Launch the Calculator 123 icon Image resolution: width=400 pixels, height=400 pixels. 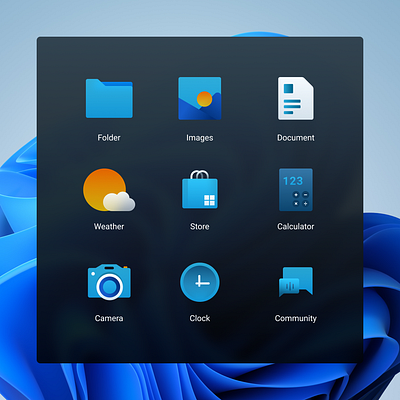tap(296, 190)
